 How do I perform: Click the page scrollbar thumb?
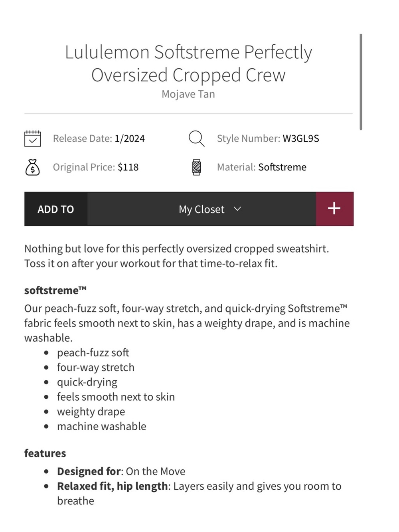(x=361, y=82)
